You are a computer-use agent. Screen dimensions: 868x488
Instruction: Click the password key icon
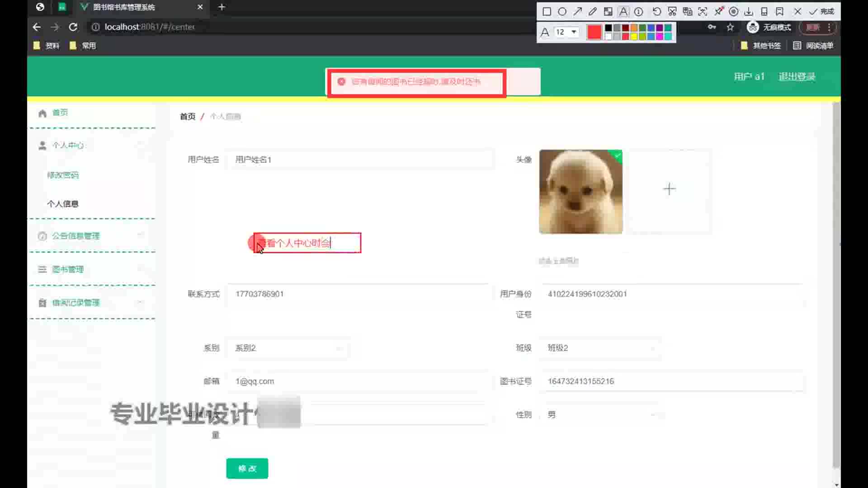coord(712,27)
